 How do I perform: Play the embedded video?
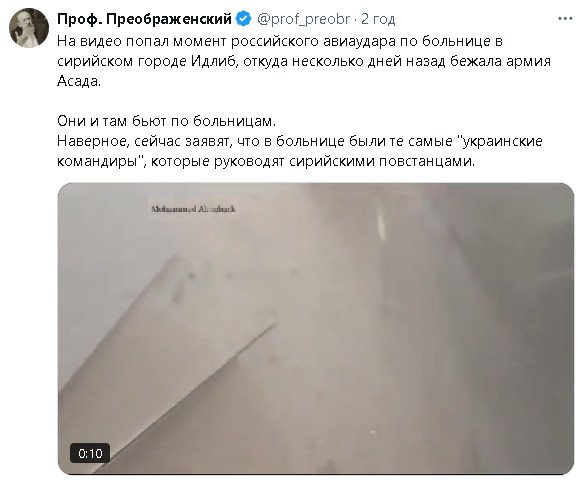316,329
